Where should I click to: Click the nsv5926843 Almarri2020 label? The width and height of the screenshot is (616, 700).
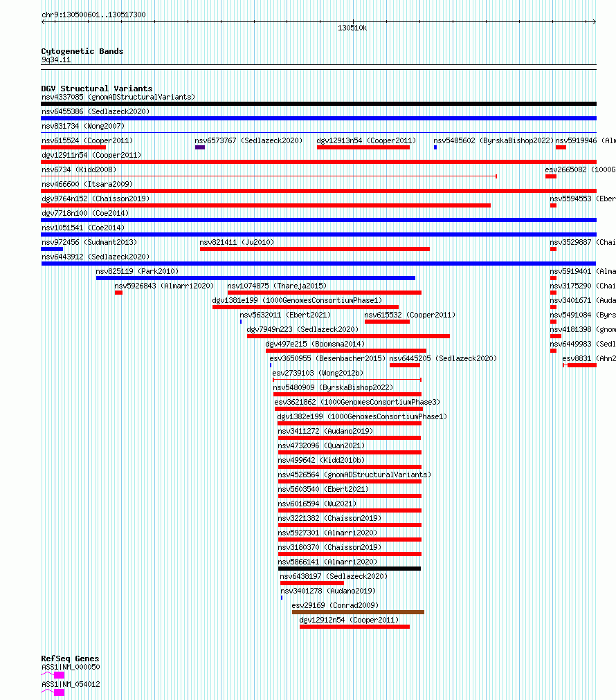(164, 286)
